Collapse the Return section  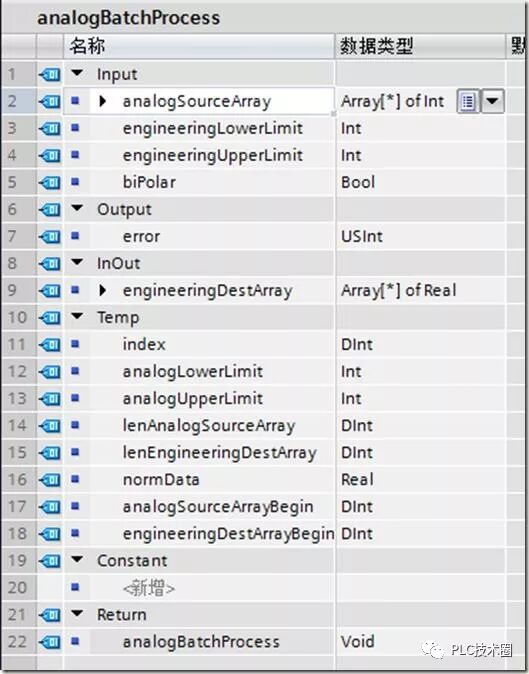[x=77, y=613]
